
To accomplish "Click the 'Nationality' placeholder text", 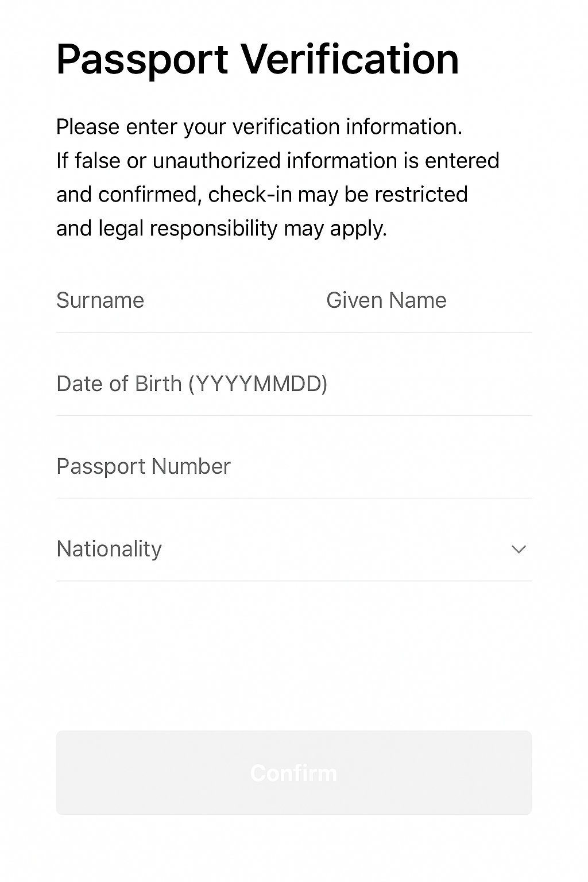I will (x=109, y=549).
